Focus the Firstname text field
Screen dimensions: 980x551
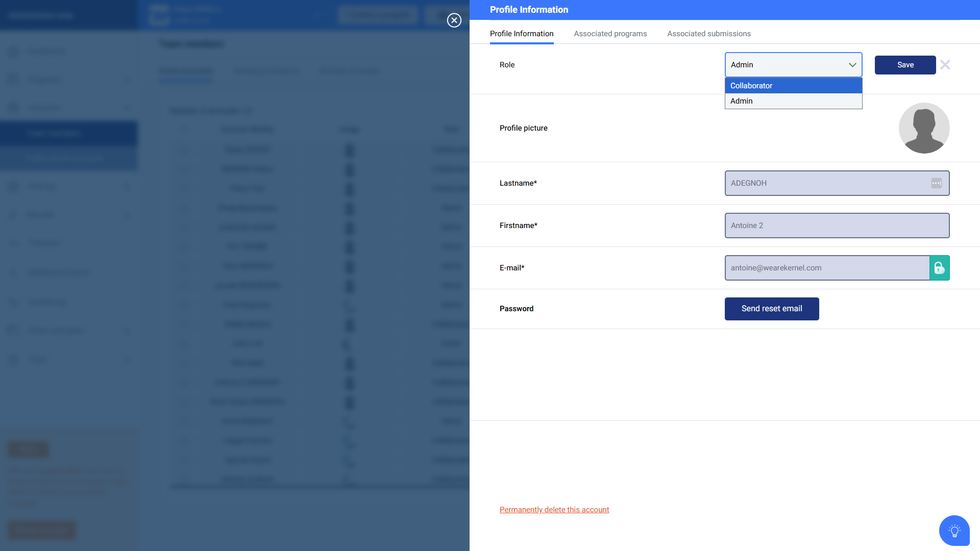pos(837,226)
